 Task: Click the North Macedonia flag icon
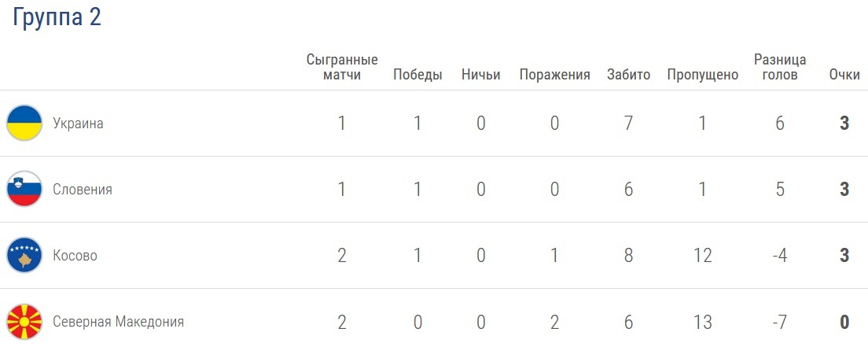click(24, 322)
